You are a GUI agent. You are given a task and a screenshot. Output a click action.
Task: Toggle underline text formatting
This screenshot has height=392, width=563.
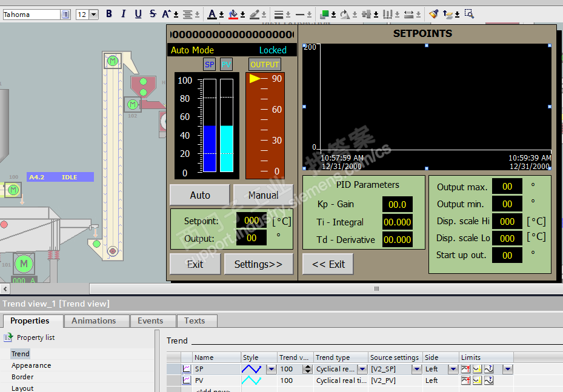(x=138, y=14)
